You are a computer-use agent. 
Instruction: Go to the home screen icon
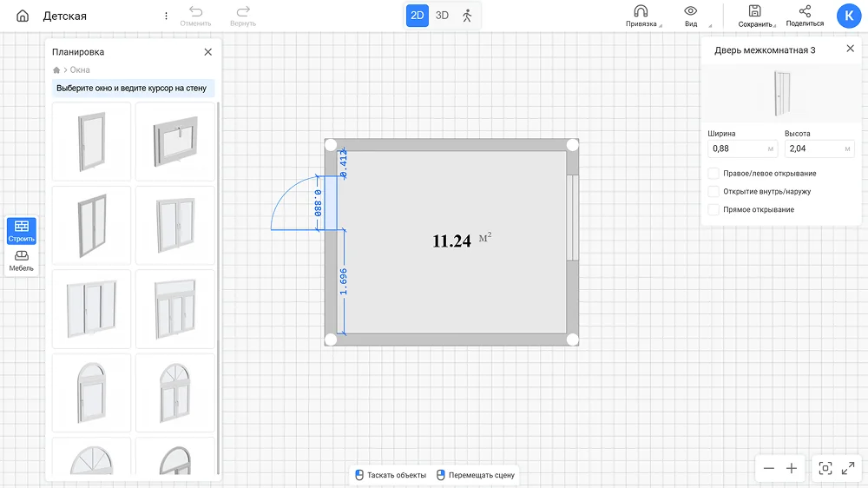[x=23, y=16]
